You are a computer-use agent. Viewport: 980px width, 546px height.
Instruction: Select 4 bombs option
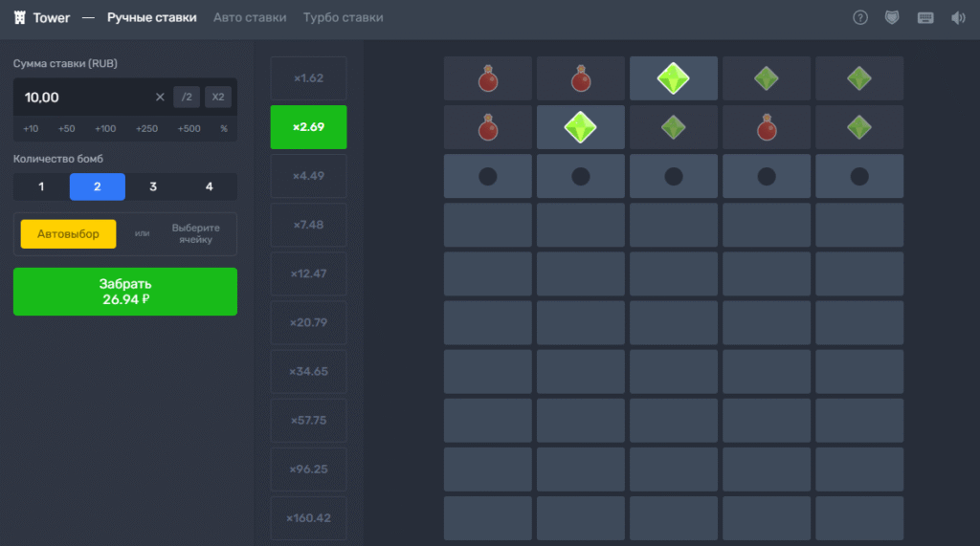209,186
